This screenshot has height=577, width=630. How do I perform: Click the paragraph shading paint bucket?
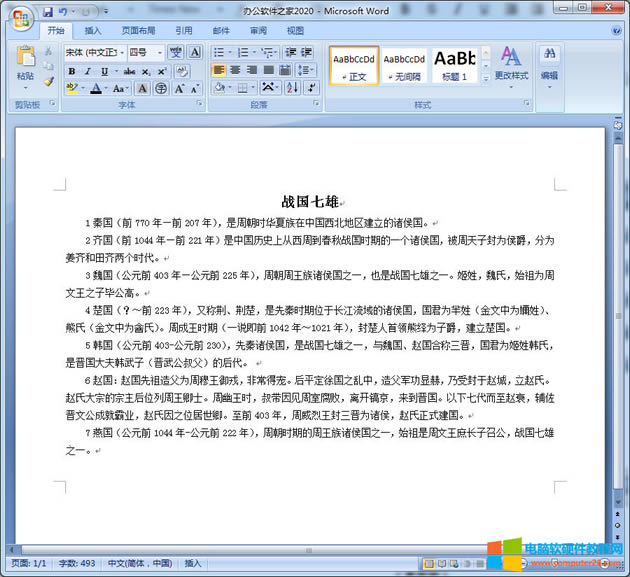coord(220,87)
